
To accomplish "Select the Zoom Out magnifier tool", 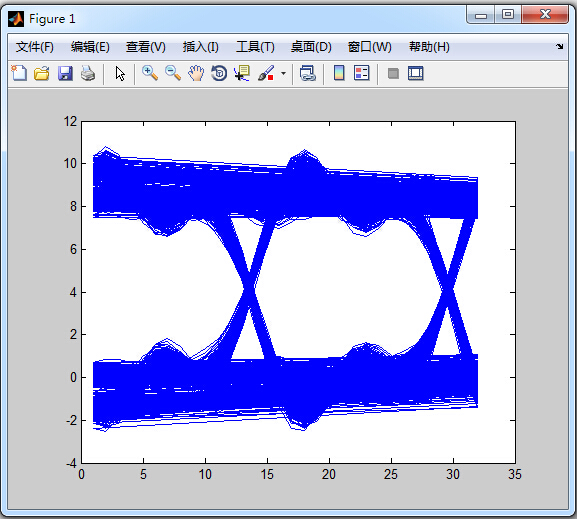I will pyautogui.click(x=173, y=73).
